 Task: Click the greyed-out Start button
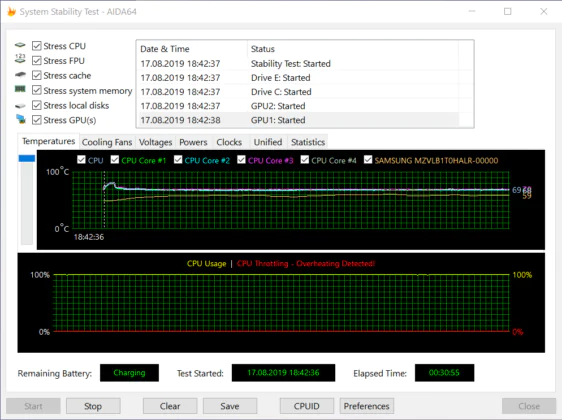[33, 406]
